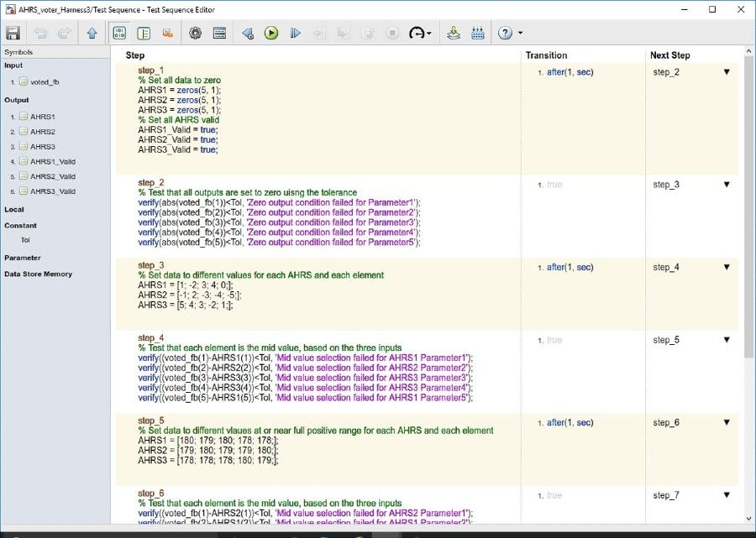Select the Tol constant
This screenshot has width=756, height=538.
coord(24,241)
